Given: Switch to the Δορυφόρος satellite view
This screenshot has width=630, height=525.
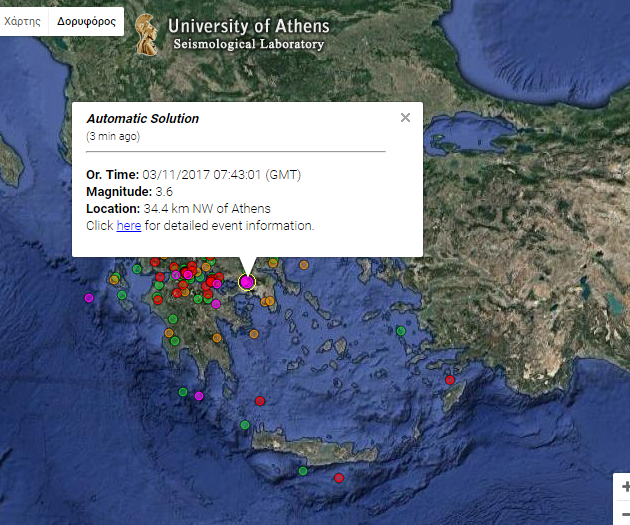Looking at the screenshot, I should (x=86, y=21).
